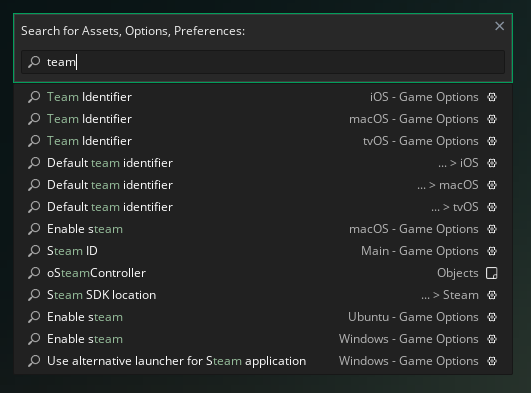Image resolution: width=531 pixels, height=393 pixels.
Task: Click gear icon beside '... > iOS'
Action: tap(492, 163)
